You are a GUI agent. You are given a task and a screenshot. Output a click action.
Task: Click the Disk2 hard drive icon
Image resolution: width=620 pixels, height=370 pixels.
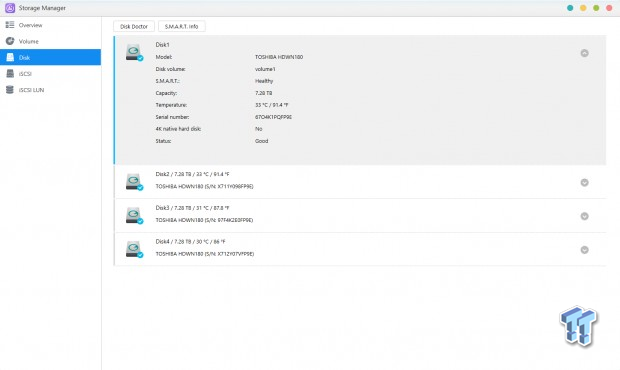click(134, 182)
